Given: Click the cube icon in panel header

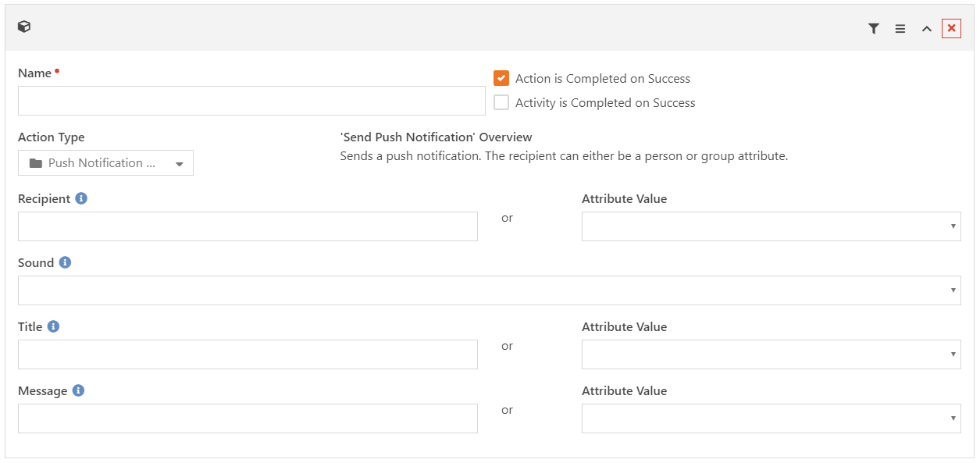Looking at the screenshot, I should 24,27.
